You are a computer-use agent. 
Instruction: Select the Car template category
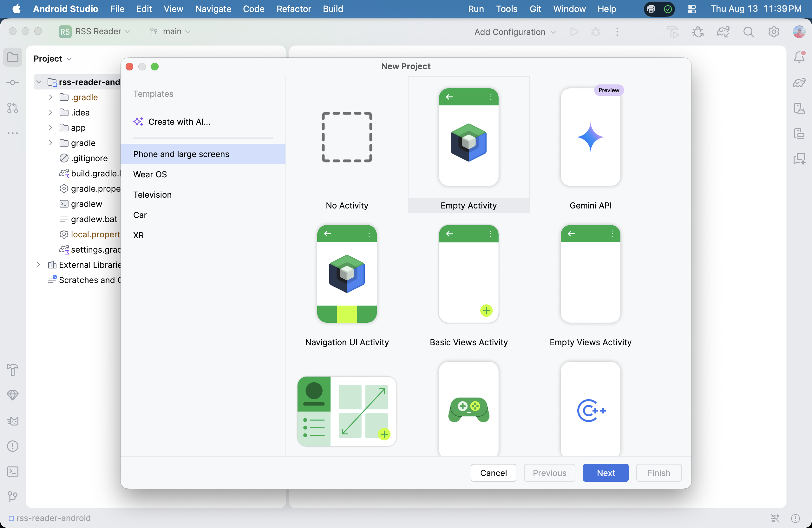(203, 215)
